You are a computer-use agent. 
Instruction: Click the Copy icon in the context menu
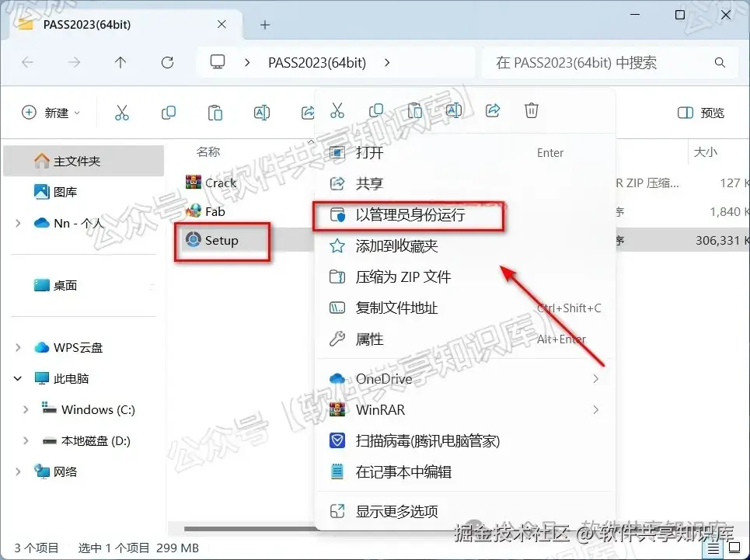pos(376,110)
